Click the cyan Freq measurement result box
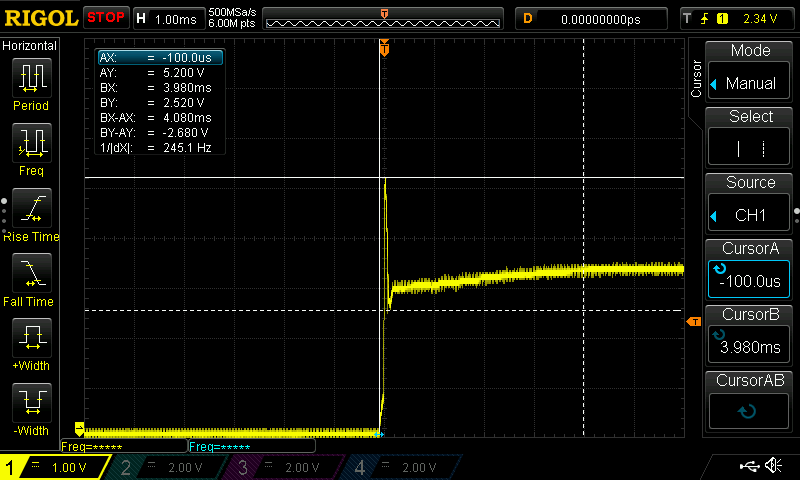800x480 pixels. [252, 446]
